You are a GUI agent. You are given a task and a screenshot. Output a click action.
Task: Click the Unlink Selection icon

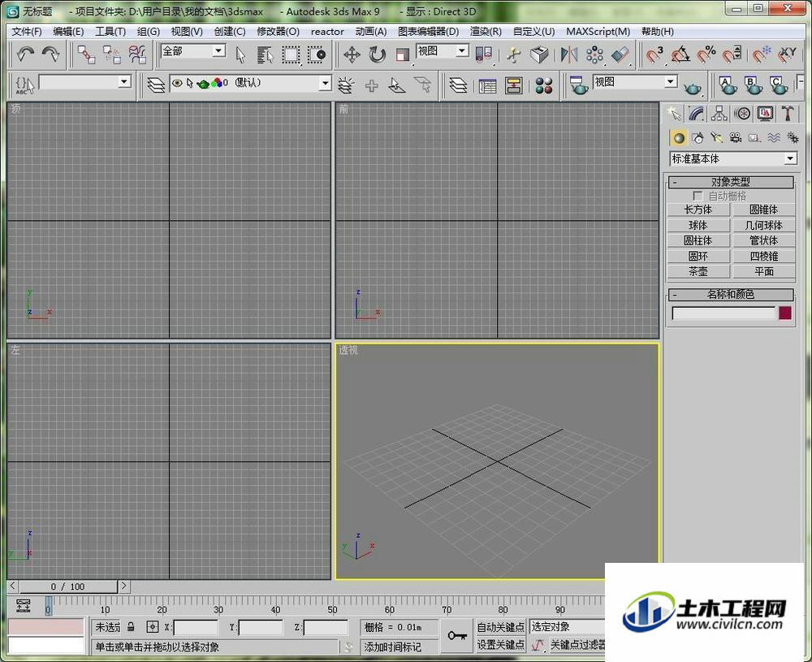112,54
